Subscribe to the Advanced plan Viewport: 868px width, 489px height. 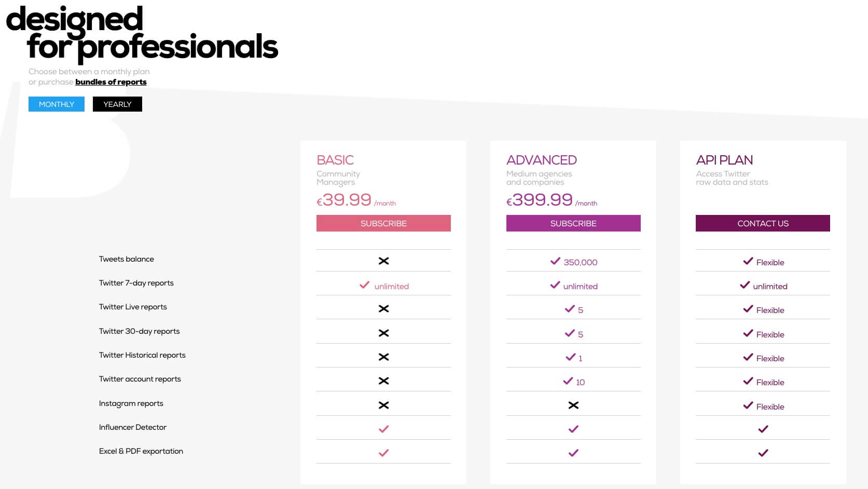click(573, 223)
